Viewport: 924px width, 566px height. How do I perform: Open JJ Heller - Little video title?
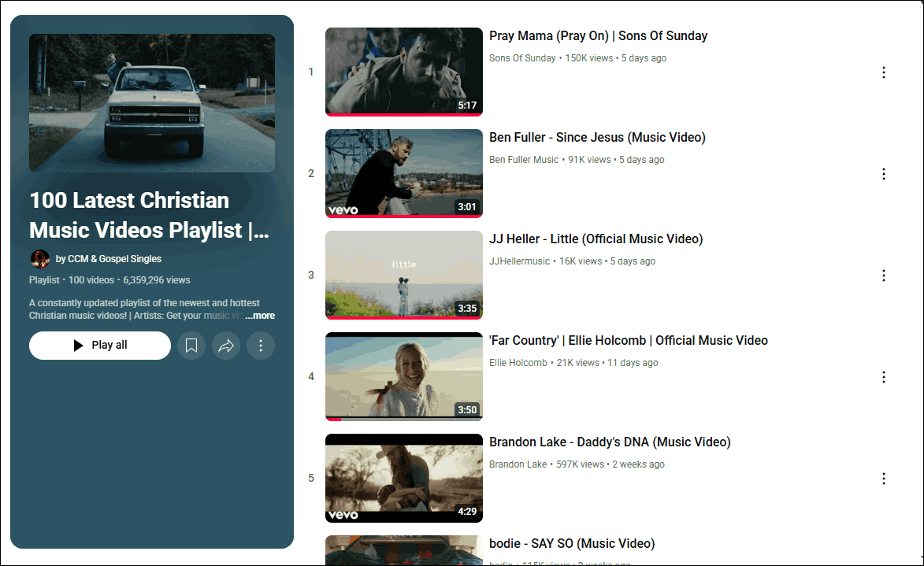[596, 239]
